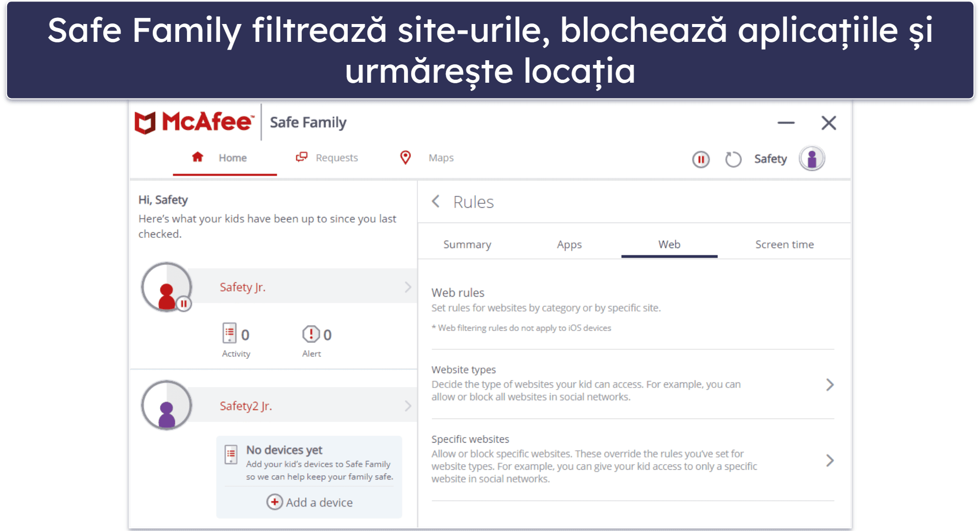Select the Web tab
Image resolution: width=980 pixels, height=531 pixels.
pos(669,245)
